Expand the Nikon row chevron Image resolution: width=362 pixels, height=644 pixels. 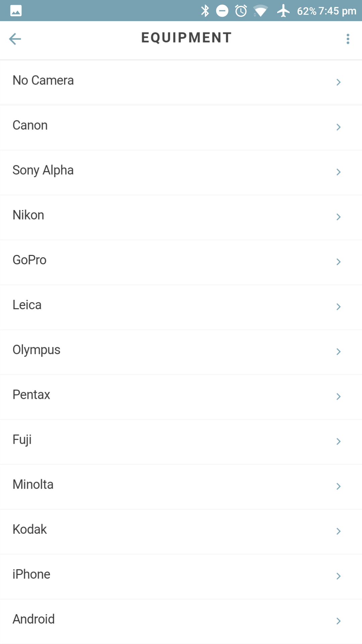[339, 217]
